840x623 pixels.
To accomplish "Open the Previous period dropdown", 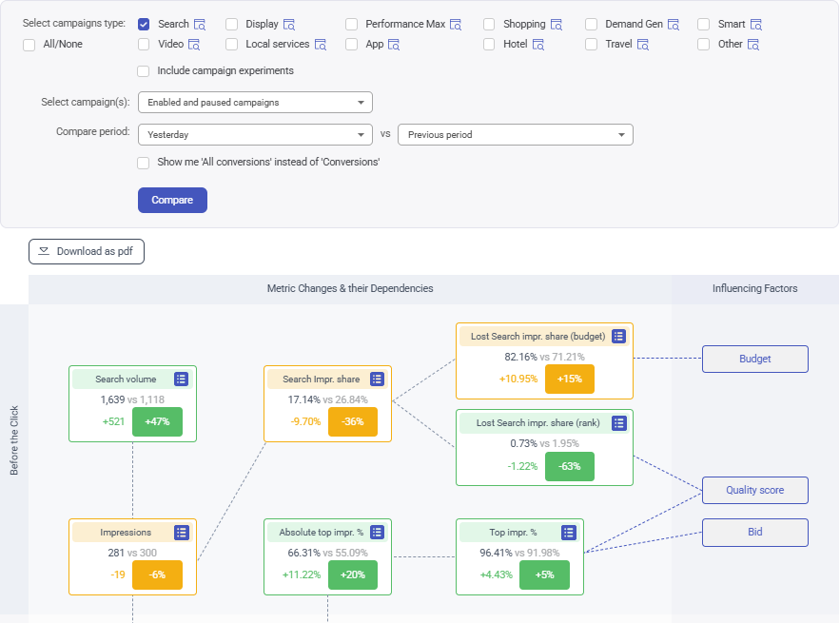I will 515,134.
